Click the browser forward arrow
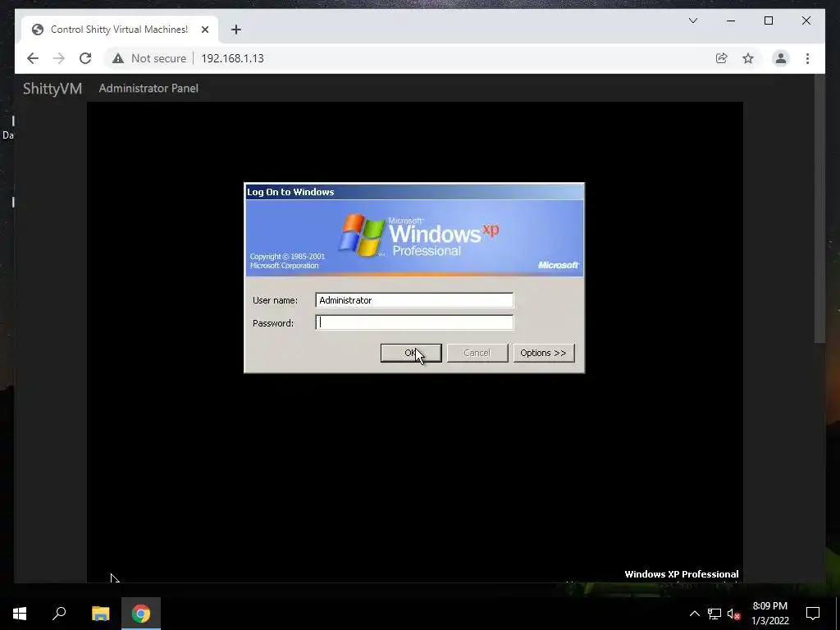This screenshot has height=630, width=840. pyautogui.click(x=59, y=58)
